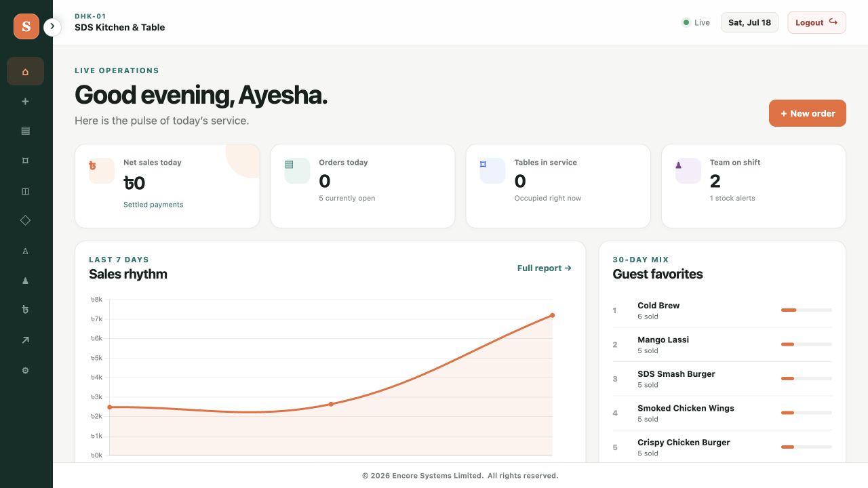Open the square table icon in sidebar
Viewport: 868px width, 488px height.
point(26,161)
